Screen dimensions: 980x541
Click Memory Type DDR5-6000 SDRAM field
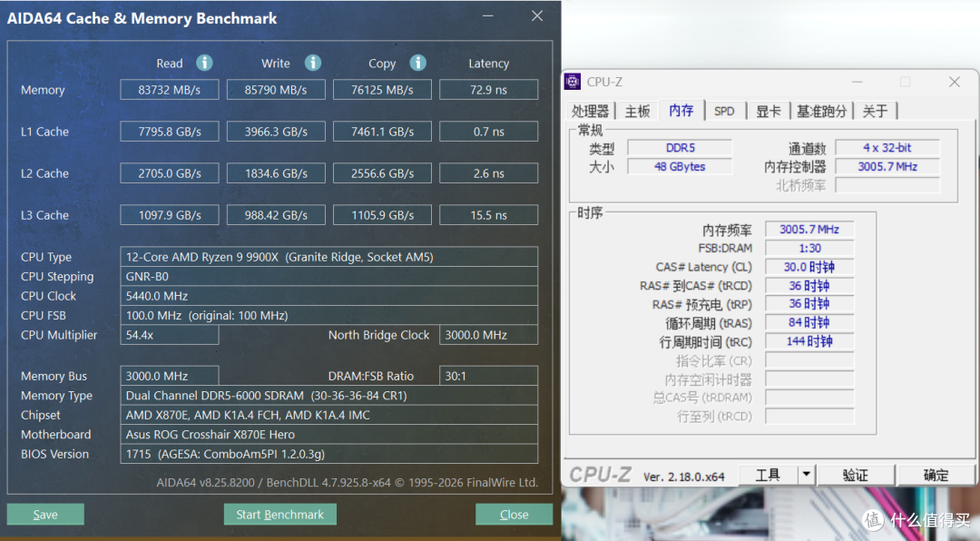pos(328,395)
